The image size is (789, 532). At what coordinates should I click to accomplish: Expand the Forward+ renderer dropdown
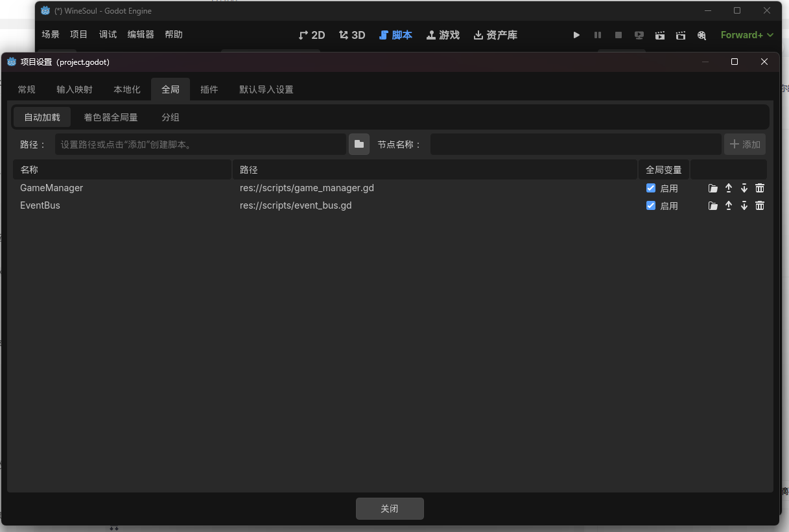747,35
